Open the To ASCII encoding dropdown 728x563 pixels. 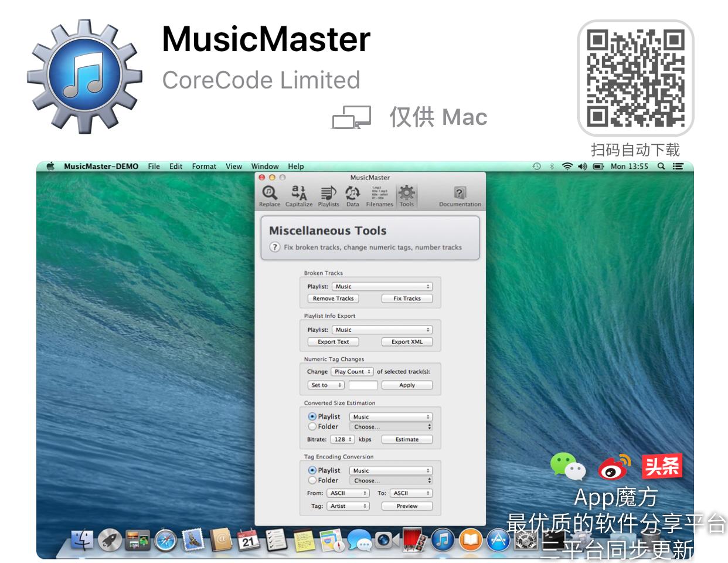411,493
